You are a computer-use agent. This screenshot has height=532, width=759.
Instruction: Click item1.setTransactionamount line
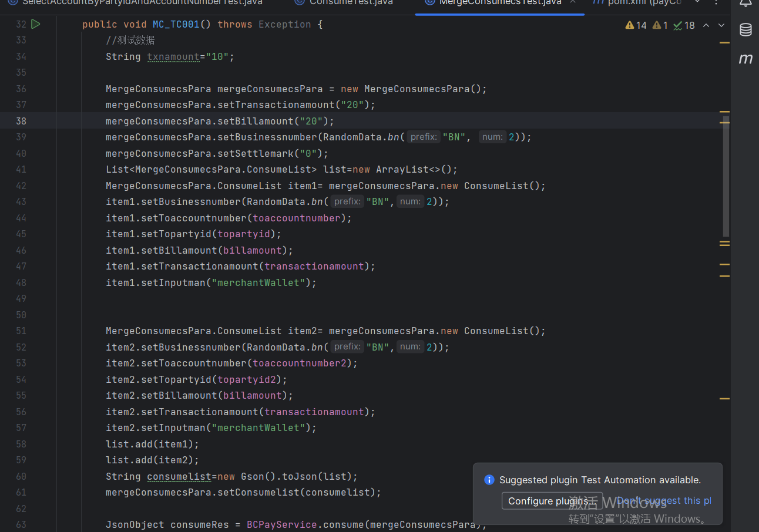[241, 266]
